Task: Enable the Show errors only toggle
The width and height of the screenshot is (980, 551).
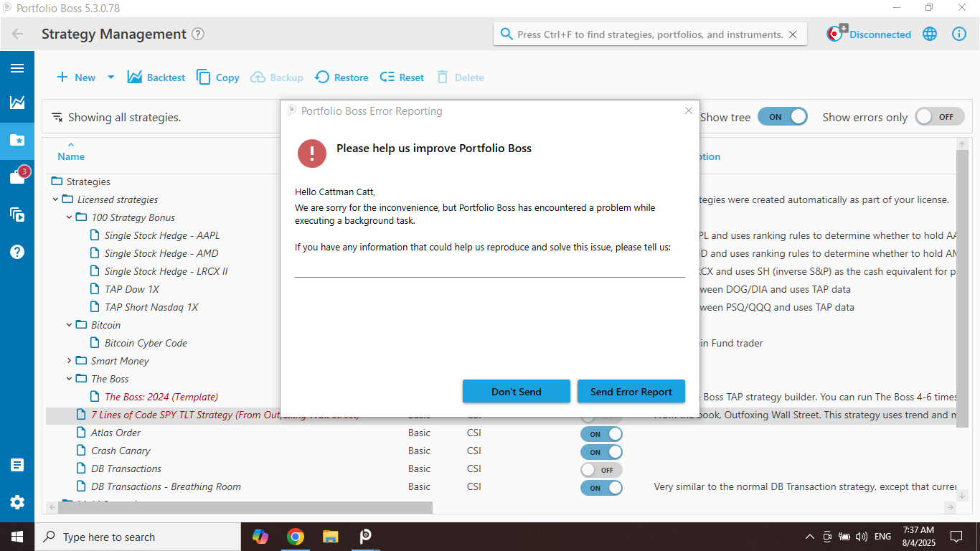Action: 939,117
